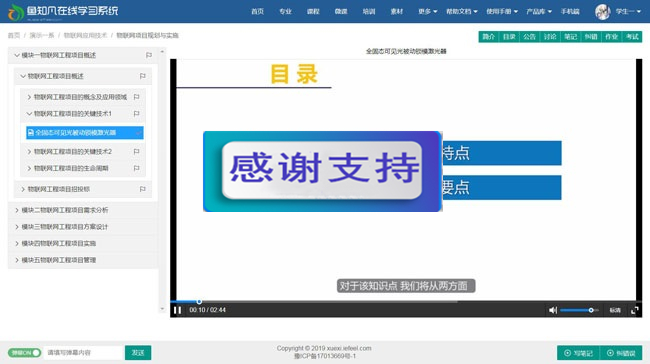The width and height of the screenshot is (650, 364).
Task: Click flag icon next to 物联网工程项目招投标
Action: [x=143, y=189]
